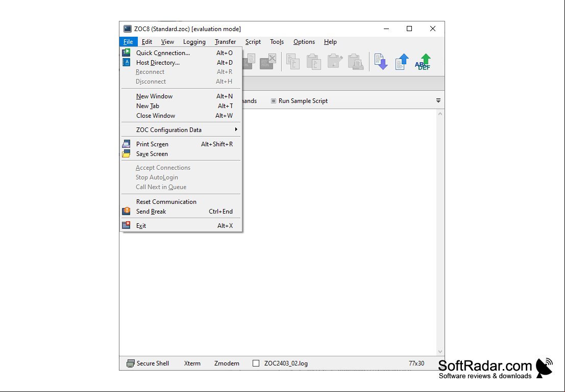Click the Send Break warning icon
565x392 pixels.
tap(126, 212)
